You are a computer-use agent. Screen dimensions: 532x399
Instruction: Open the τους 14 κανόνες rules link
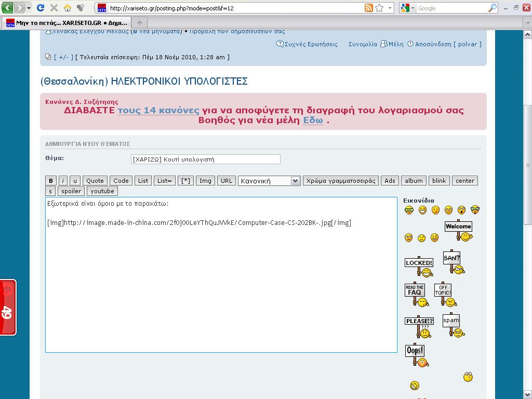coord(158,111)
